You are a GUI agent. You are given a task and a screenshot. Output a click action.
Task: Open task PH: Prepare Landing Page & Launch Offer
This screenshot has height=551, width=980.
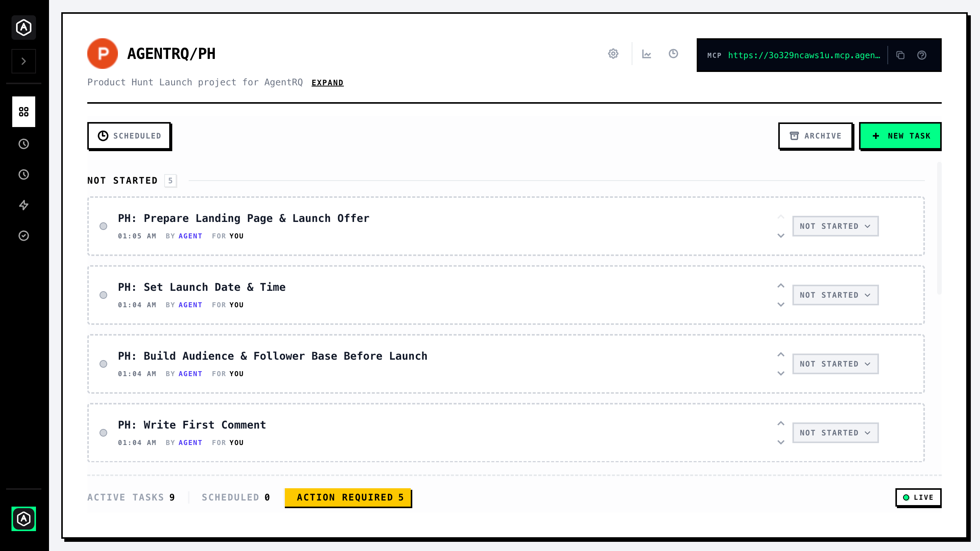(x=243, y=218)
